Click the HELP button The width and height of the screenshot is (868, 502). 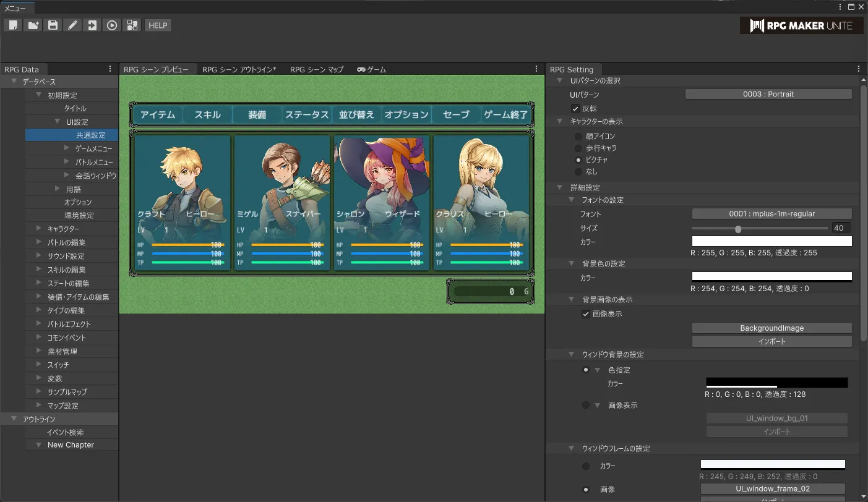point(158,25)
